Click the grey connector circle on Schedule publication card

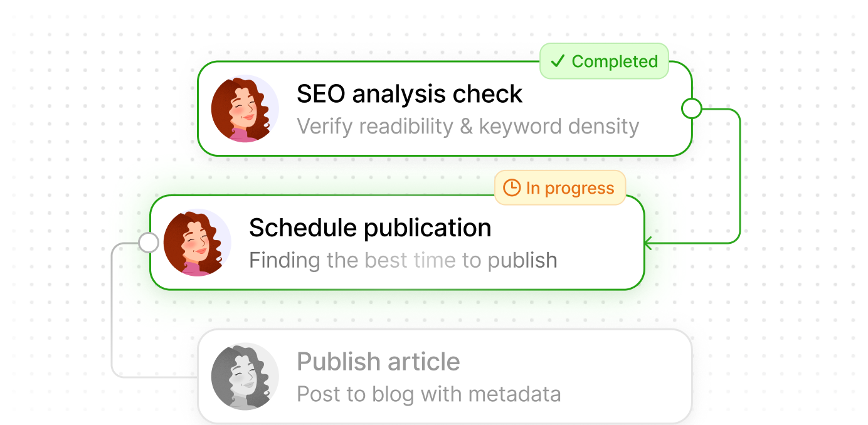[149, 243]
